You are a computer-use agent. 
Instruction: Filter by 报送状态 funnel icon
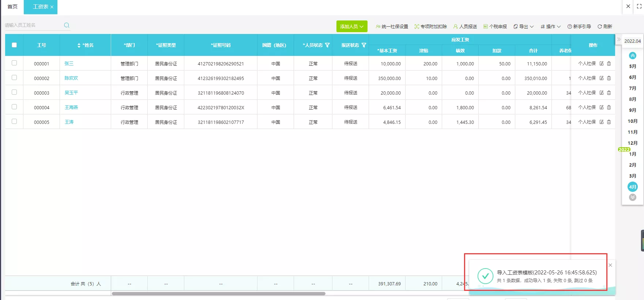pos(364,45)
